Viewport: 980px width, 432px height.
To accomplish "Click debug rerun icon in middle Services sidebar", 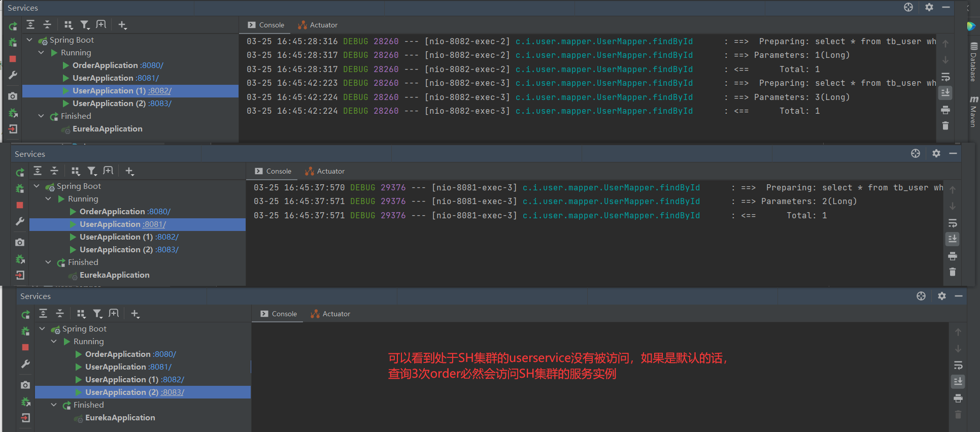I will click(x=20, y=188).
